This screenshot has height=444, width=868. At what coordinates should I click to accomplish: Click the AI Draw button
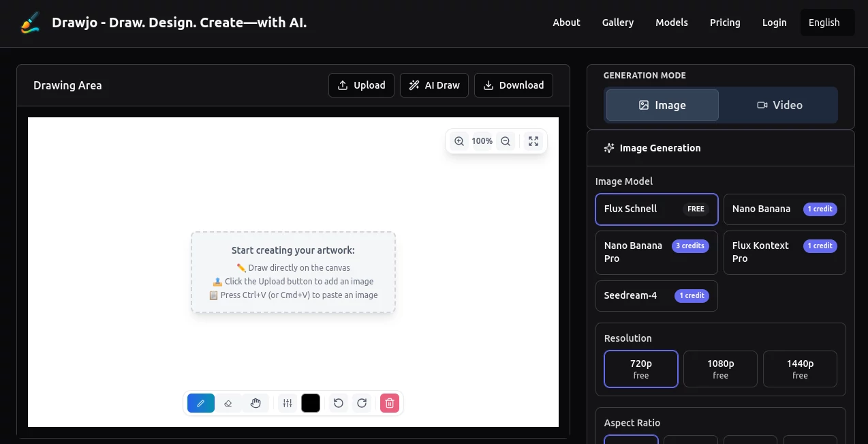tap(434, 85)
